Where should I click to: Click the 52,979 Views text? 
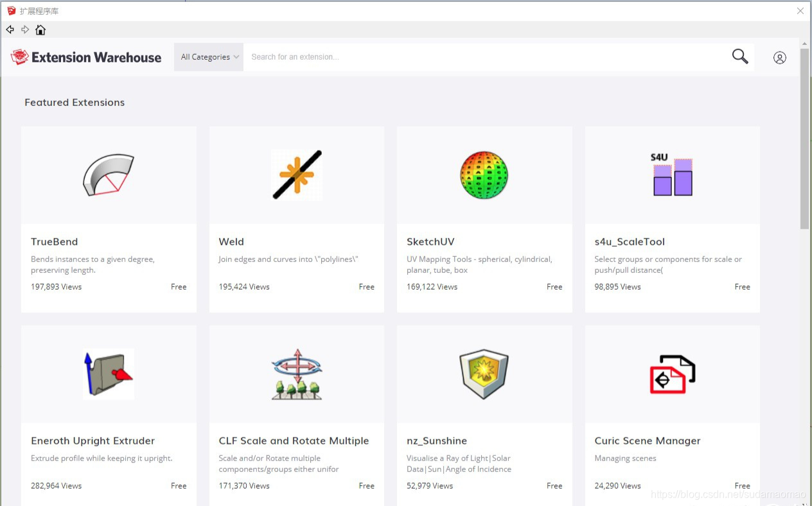coord(430,486)
